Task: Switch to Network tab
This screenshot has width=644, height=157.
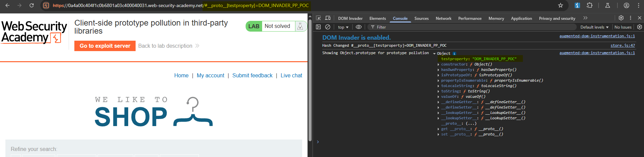Action: tap(443, 18)
